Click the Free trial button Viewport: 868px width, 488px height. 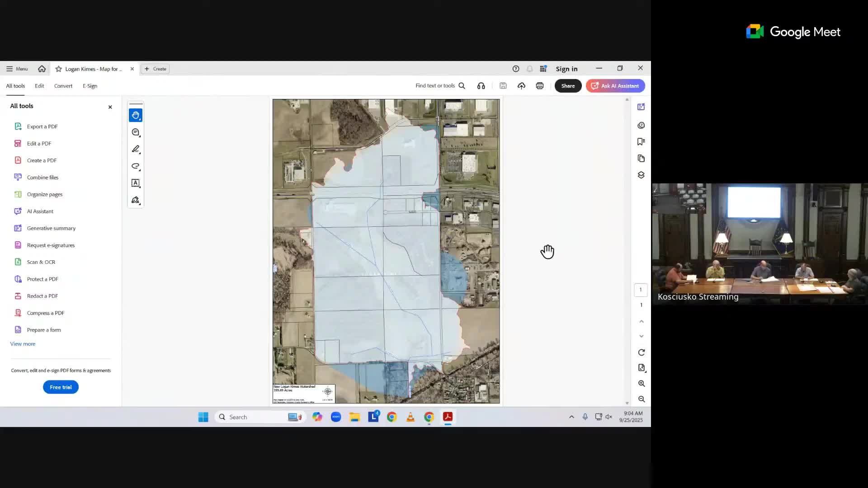tap(61, 387)
